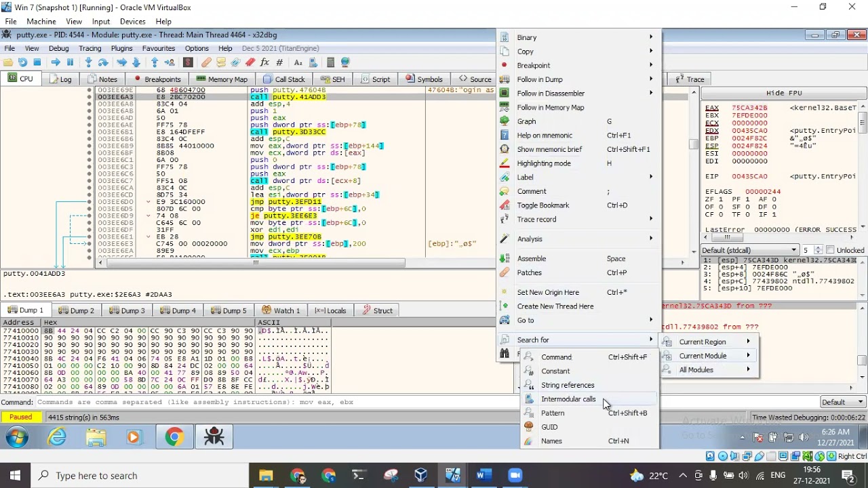This screenshot has width=868, height=488.
Task: Click the disassembly horizontal scrollbar
Action: pos(254,262)
